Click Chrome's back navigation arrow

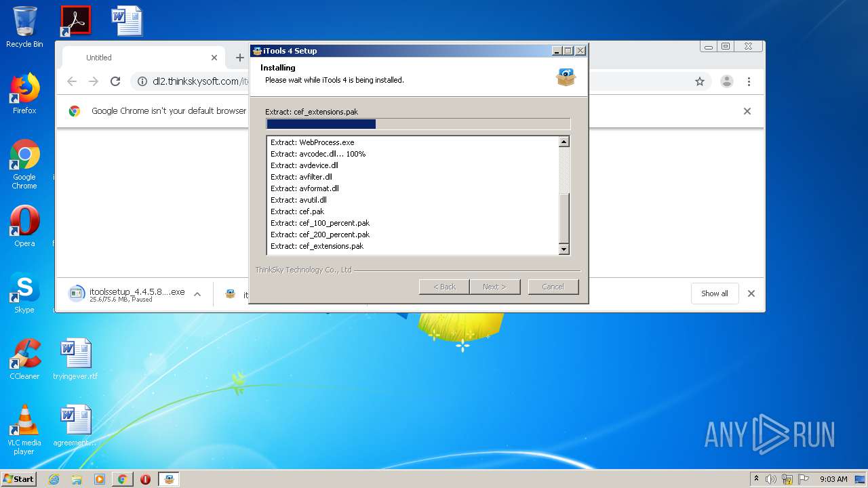(72, 81)
